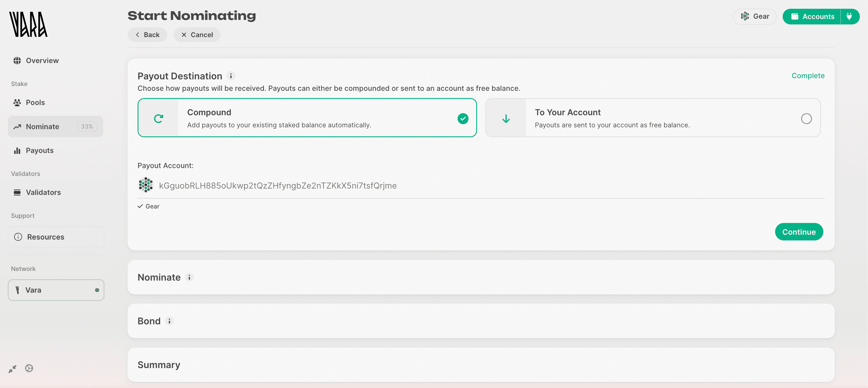Select the Compound payout option
This screenshot has width=868, height=388.
[x=307, y=118]
